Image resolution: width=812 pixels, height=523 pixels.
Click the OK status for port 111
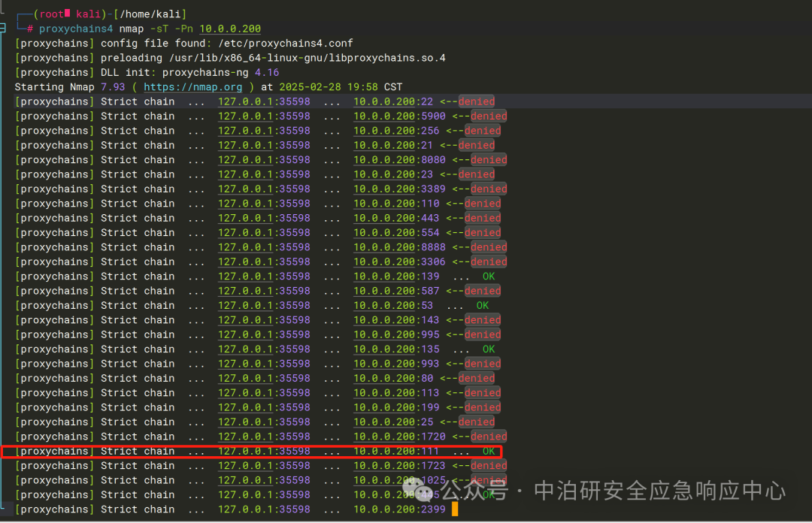(x=489, y=451)
